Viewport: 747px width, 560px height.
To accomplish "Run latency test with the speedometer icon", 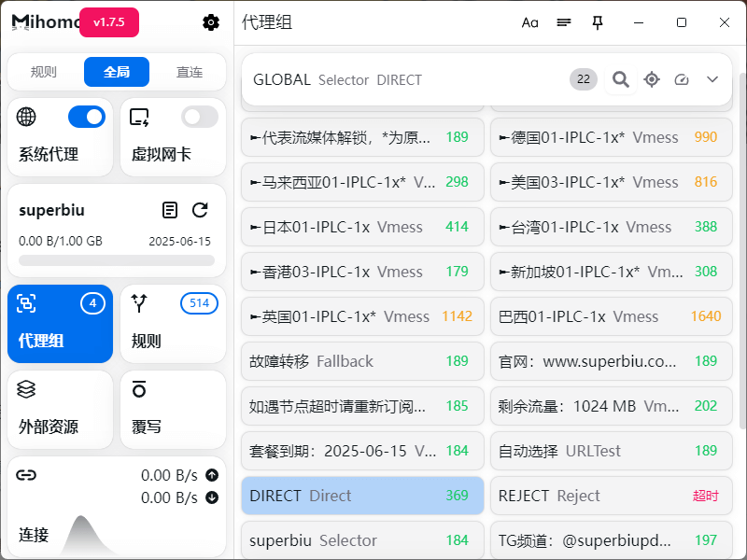I will 682,79.
